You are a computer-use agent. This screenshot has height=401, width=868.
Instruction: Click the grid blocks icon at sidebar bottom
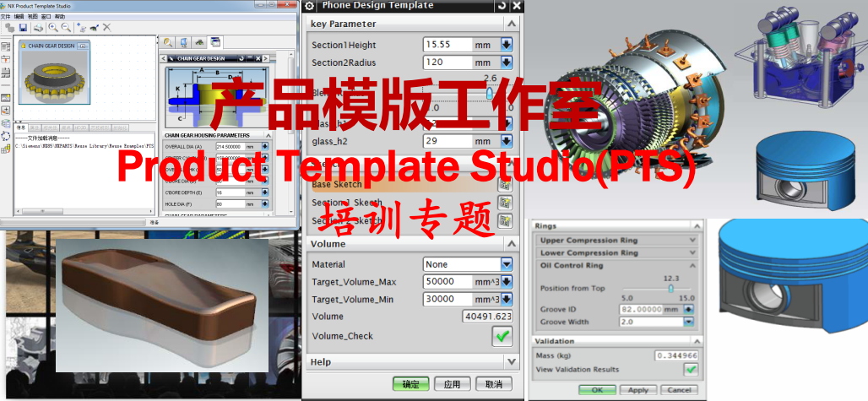[6, 149]
